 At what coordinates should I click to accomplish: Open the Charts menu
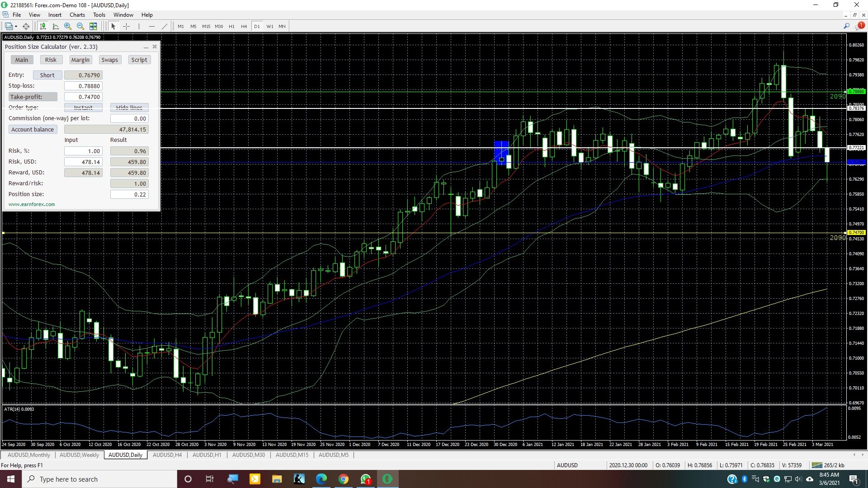coord(77,14)
